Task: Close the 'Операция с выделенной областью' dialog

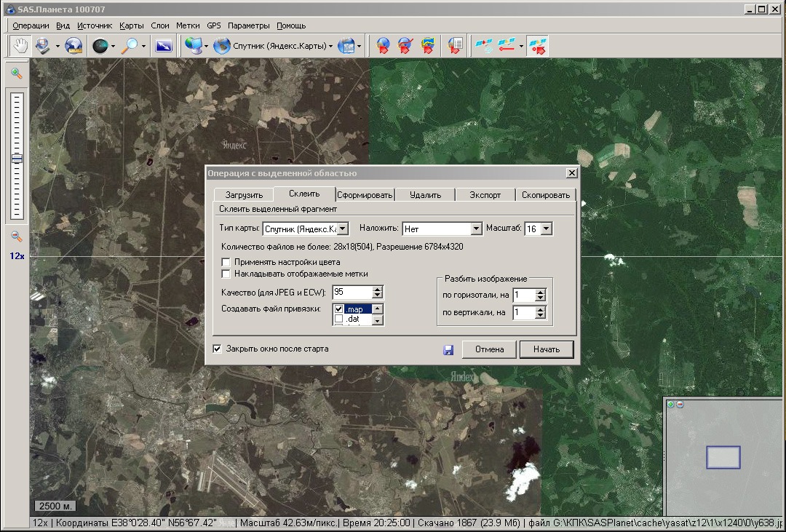Action: [571, 173]
